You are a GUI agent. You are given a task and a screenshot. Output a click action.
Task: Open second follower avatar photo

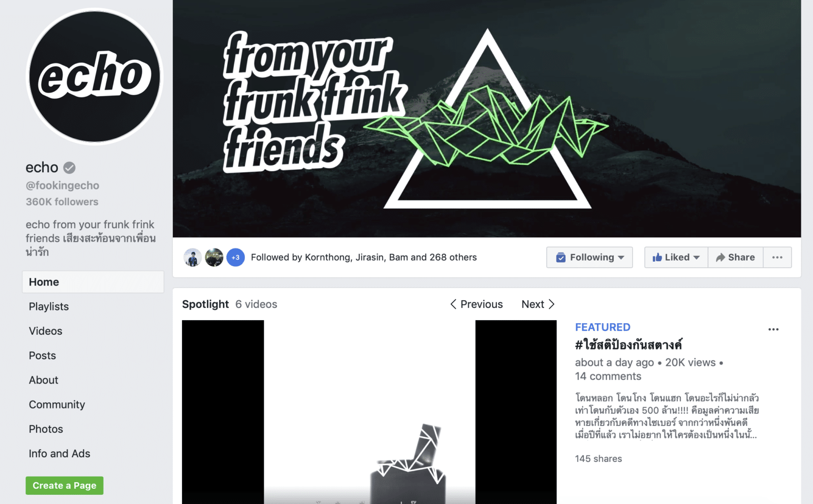[214, 258]
